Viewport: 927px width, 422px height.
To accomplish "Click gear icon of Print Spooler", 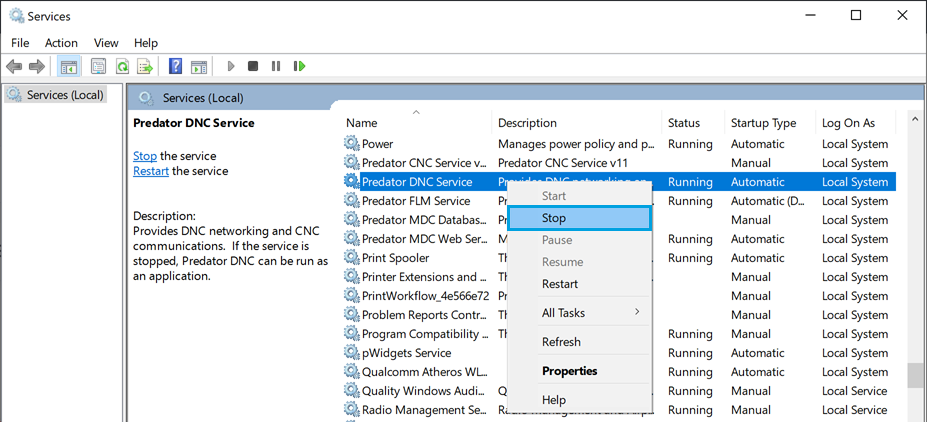I will point(352,258).
